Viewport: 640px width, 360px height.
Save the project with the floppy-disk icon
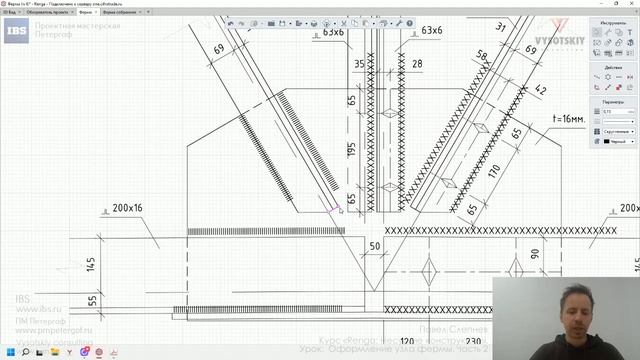tap(282, 24)
